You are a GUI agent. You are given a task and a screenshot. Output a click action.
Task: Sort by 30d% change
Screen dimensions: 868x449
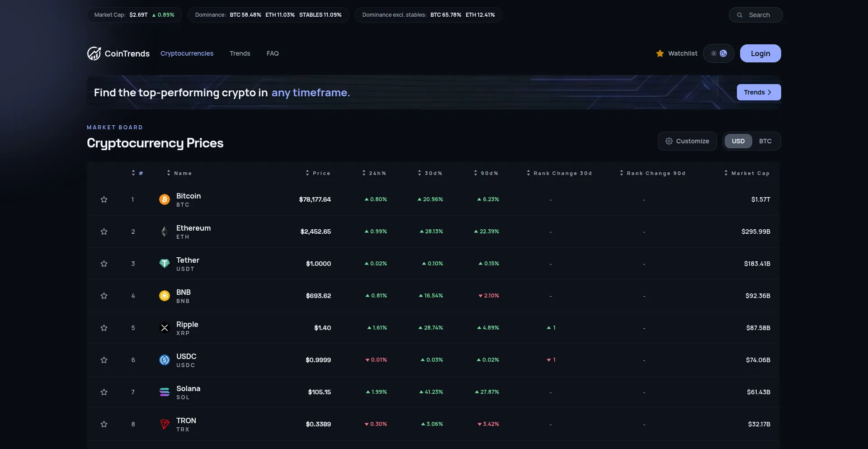pos(430,173)
